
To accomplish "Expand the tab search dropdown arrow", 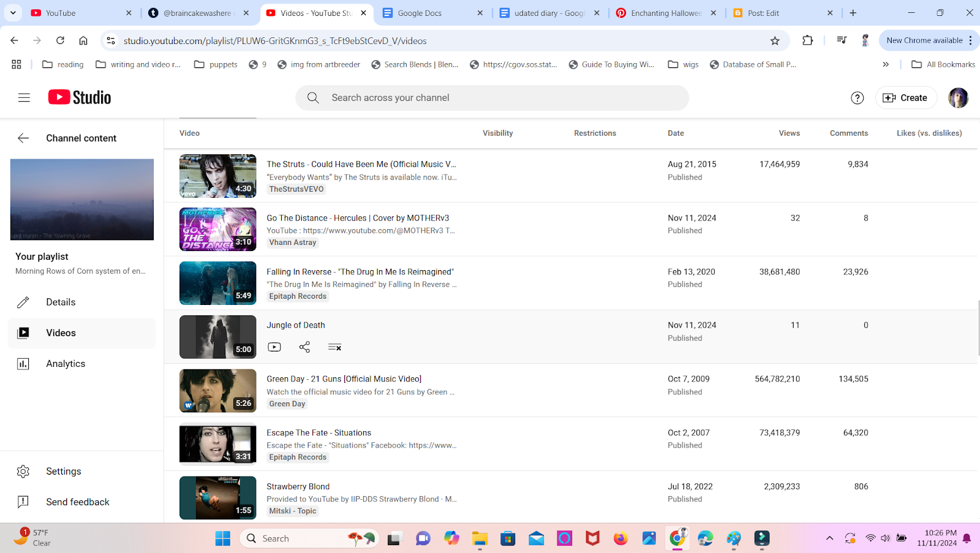I will pos(13,13).
